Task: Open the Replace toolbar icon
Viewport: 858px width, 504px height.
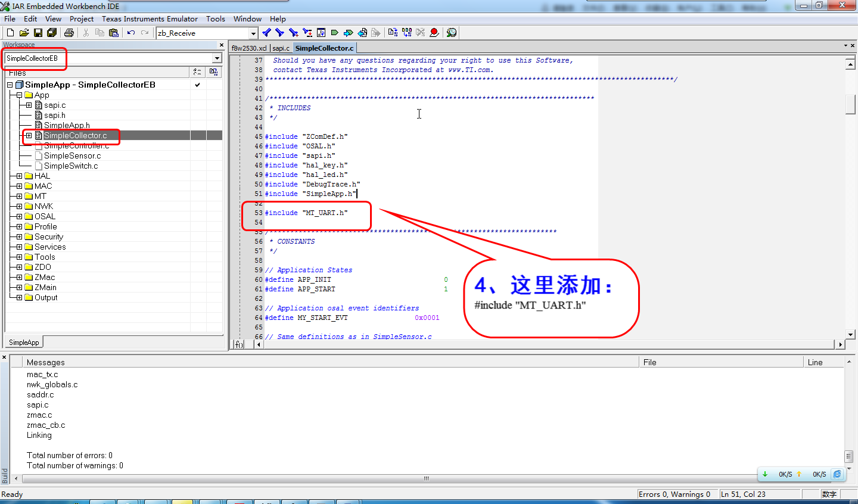Action: (307, 33)
